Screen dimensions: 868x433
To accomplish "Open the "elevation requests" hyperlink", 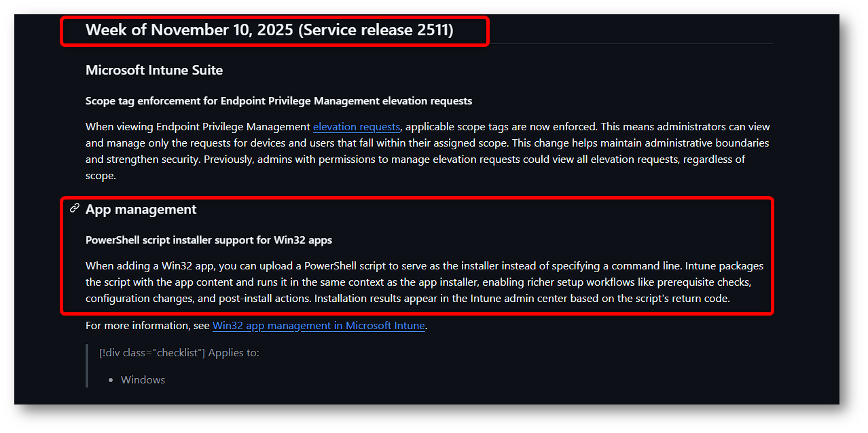I will pos(357,127).
